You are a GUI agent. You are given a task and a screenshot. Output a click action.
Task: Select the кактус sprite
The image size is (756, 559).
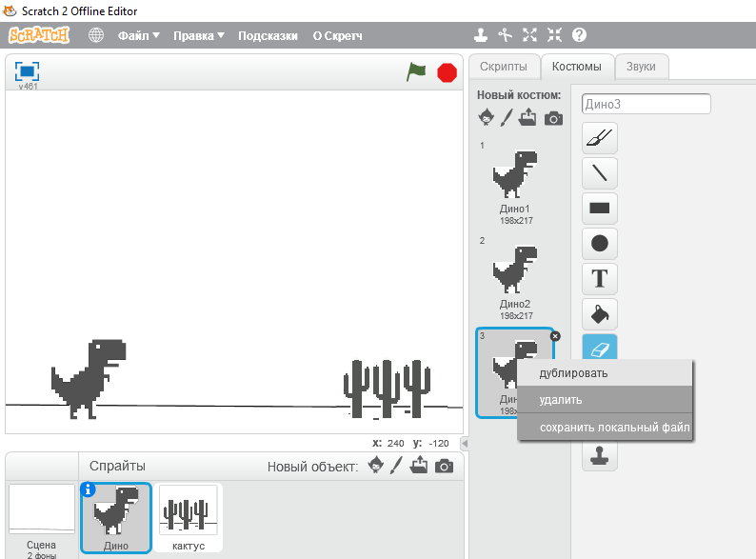point(189,517)
